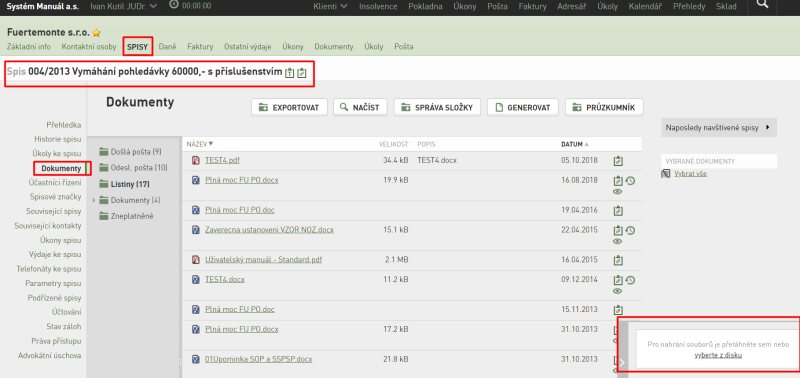The height and width of the screenshot is (378, 800).
Task: Click the Word icon beside Zaverecna ustanoveni VZOR NOZ.docx
Action: (x=195, y=230)
